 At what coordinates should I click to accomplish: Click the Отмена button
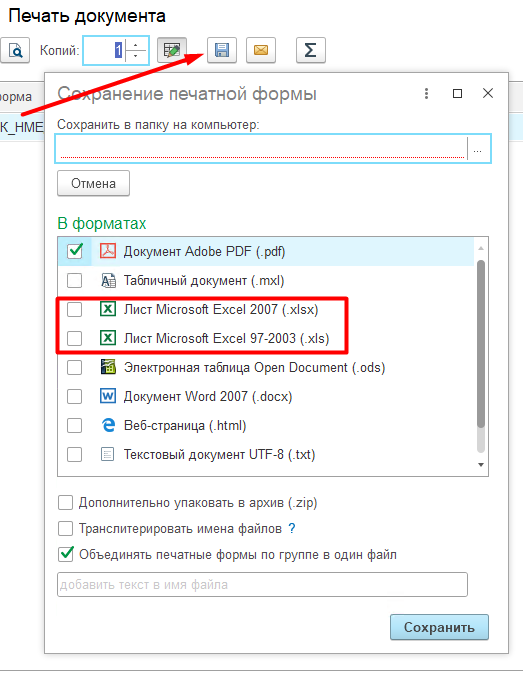click(93, 183)
